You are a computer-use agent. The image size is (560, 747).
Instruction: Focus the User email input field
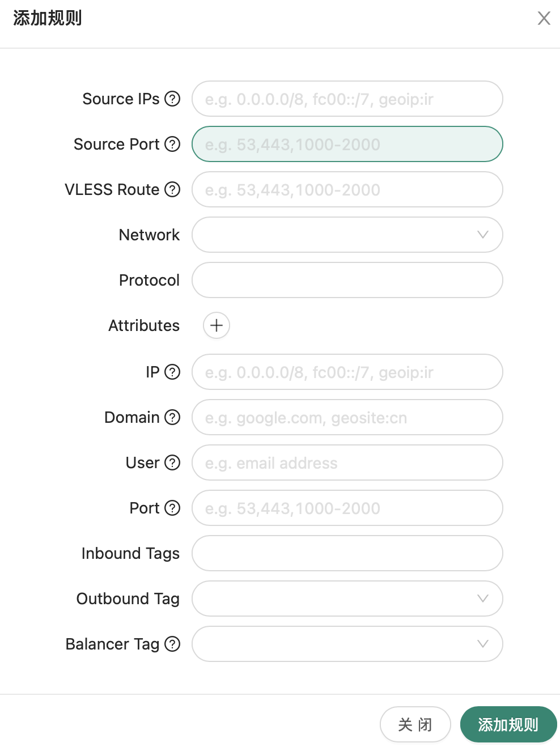point(347,463)
